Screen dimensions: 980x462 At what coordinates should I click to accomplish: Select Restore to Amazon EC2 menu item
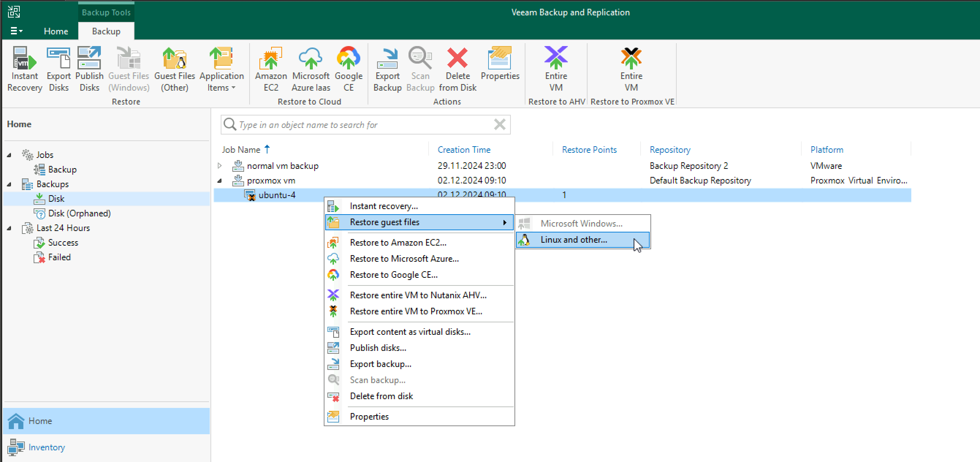(x=419, y=242)
